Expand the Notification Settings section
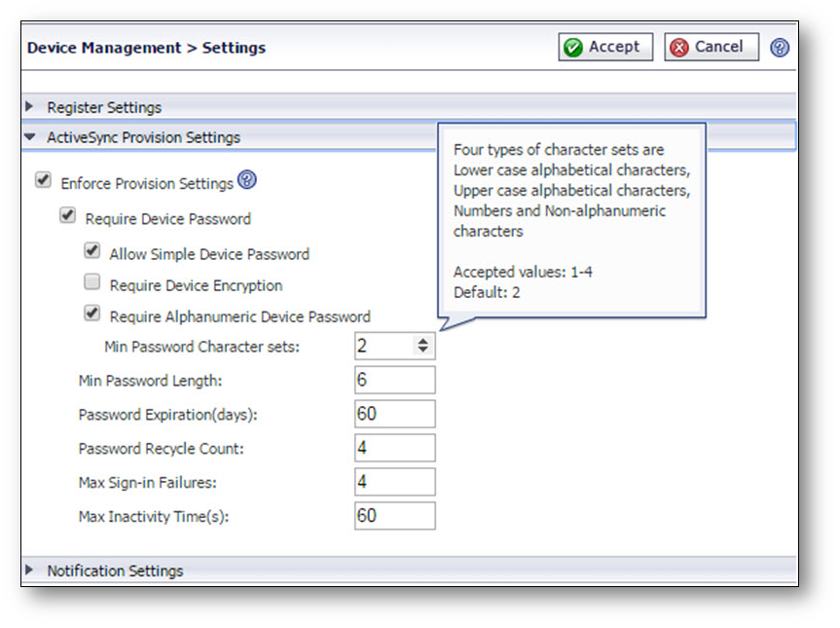The width and height of the screenshot is (840, 628). click(x=114, y=571)
